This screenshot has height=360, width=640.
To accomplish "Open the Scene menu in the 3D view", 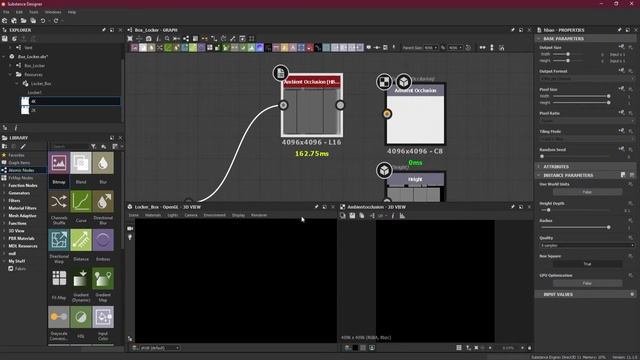I will click(134, 215).
